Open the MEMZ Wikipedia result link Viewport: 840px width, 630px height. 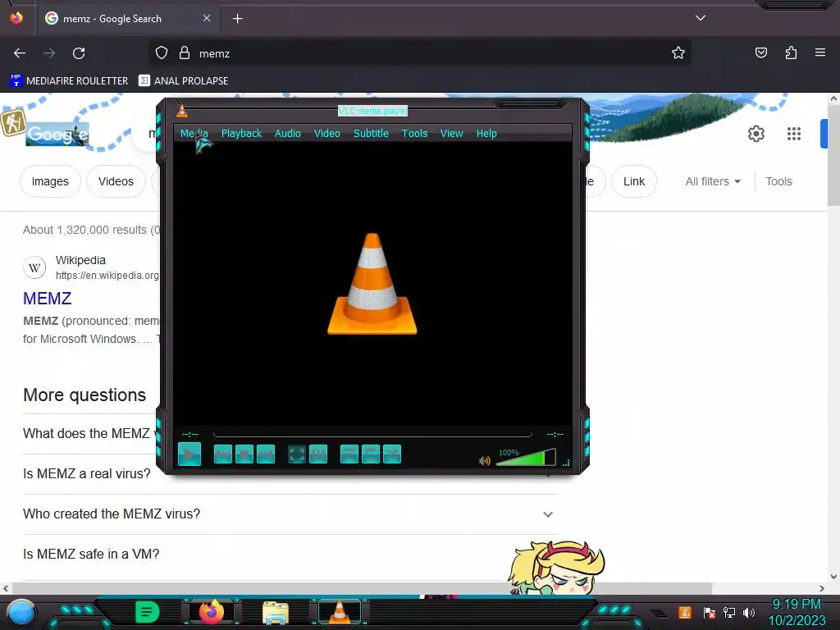[47, 299]
